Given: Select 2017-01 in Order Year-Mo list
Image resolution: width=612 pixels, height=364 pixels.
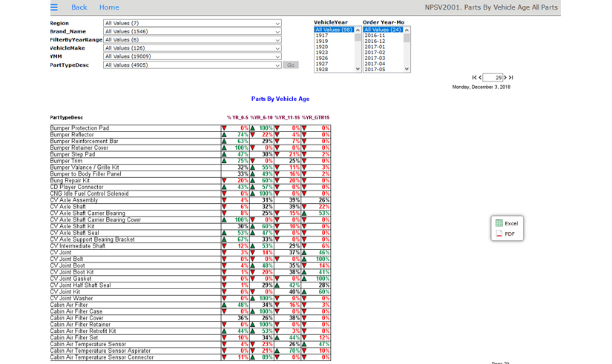Looking at the screenshot, I should [x=384, y=47].
